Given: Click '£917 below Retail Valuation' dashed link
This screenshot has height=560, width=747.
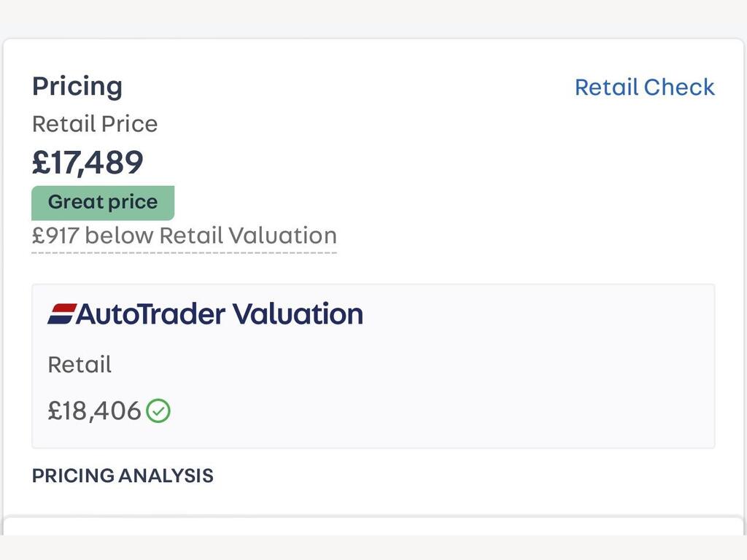Looking at the screenshot, I should coord(185,236).
